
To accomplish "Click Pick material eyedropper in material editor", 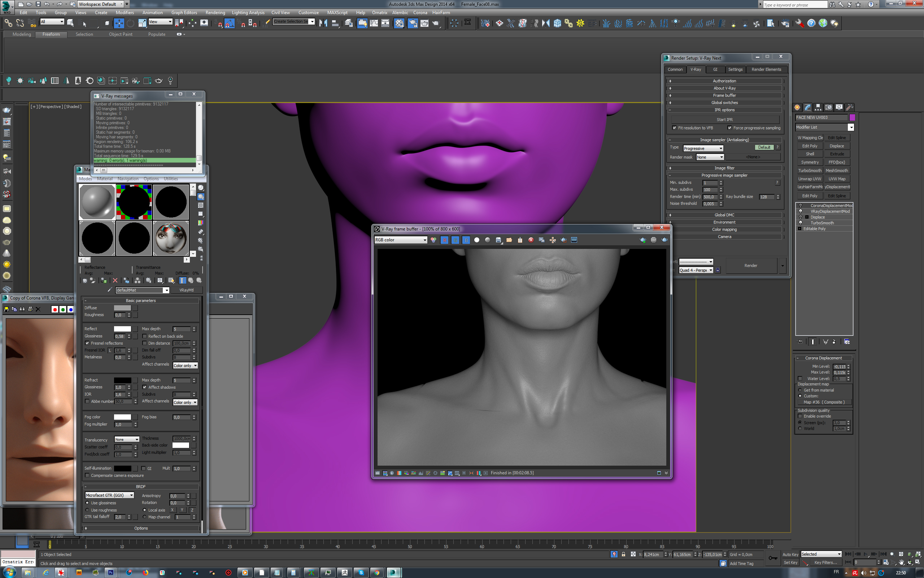I will [110, 290].
